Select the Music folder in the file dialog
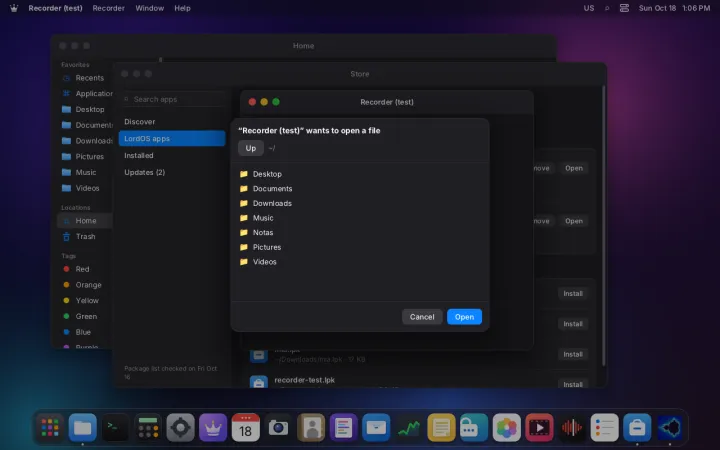720x450 pixels. (x=360, y=218)
